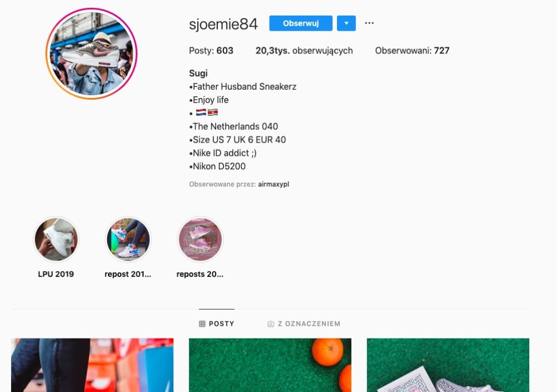Expand the suggested accounts dropdown arrow
Image resolution: width=557 pixels, height=392 pixels.
(346, 23)
